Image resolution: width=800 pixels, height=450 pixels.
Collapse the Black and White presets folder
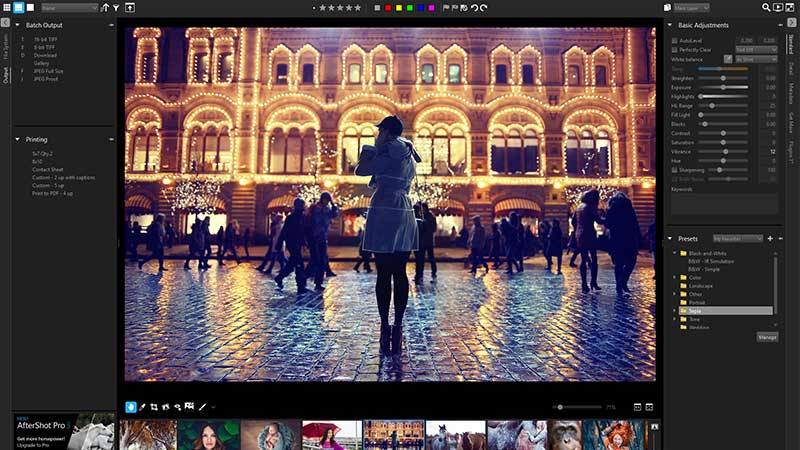(675, 253)
